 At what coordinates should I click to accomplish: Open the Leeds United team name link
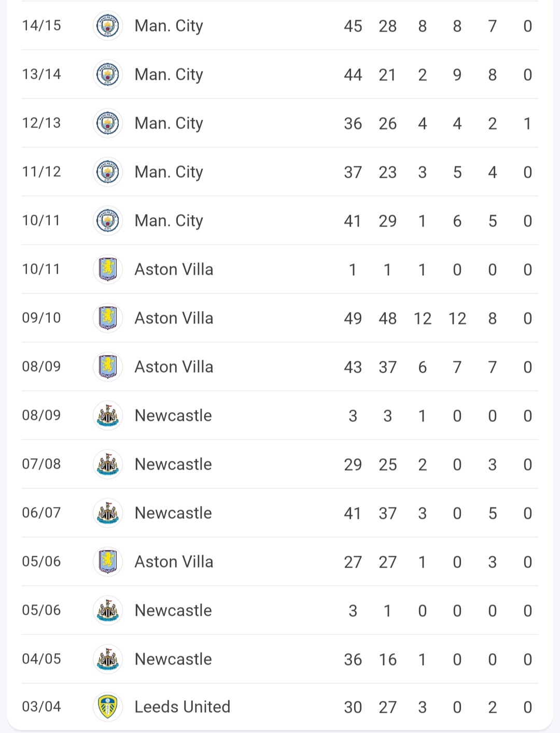click(x=183, y=707)
